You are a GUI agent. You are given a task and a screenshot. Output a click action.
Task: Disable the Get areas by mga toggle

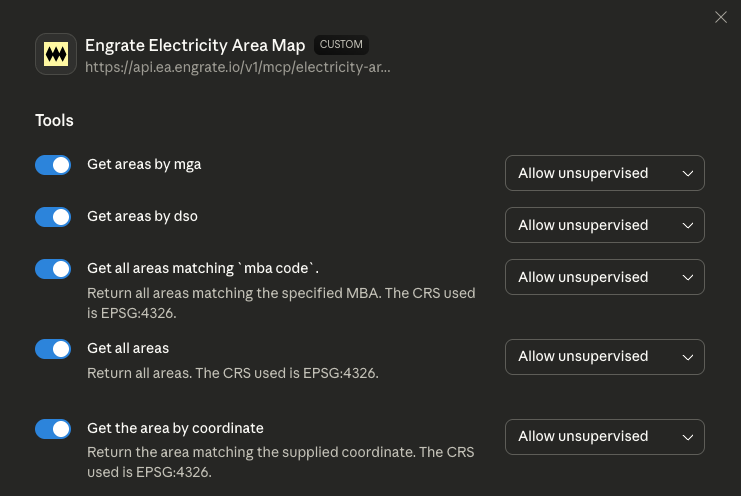[53, 165]
